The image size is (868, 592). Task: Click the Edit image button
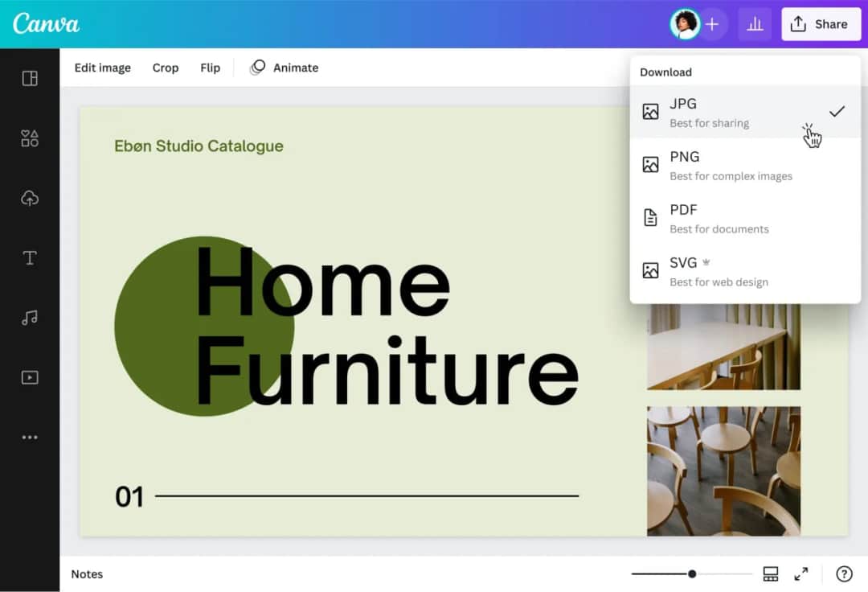pos(102,68)
